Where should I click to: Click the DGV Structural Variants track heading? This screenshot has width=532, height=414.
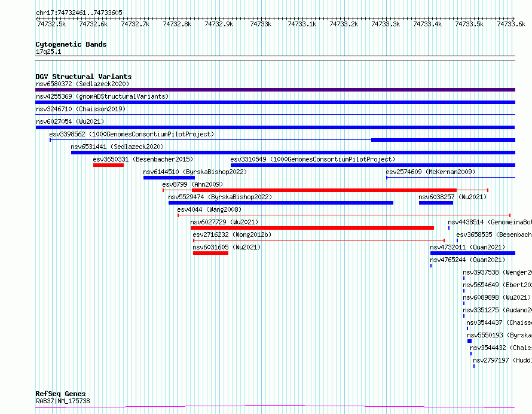click(84, 77)
